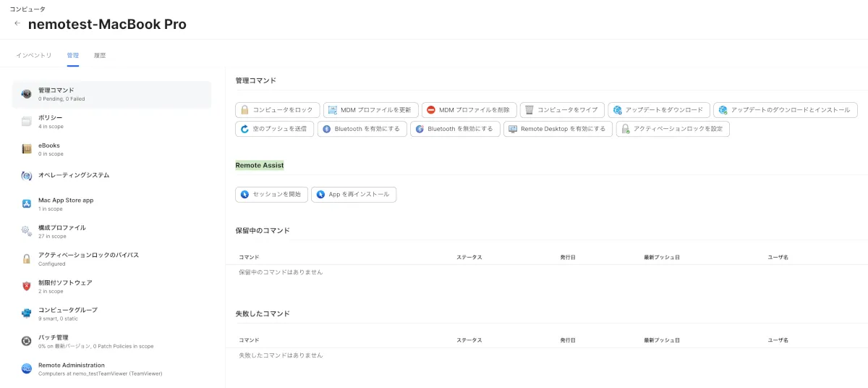Click the 保留中のコマンドはありません message

281,272
